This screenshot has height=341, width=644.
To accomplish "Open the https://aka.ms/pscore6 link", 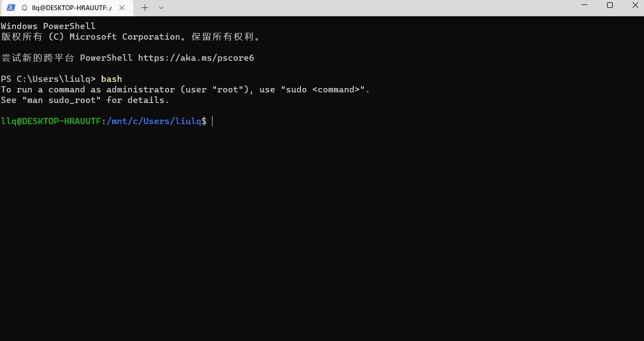I will (x=196, y=58).
